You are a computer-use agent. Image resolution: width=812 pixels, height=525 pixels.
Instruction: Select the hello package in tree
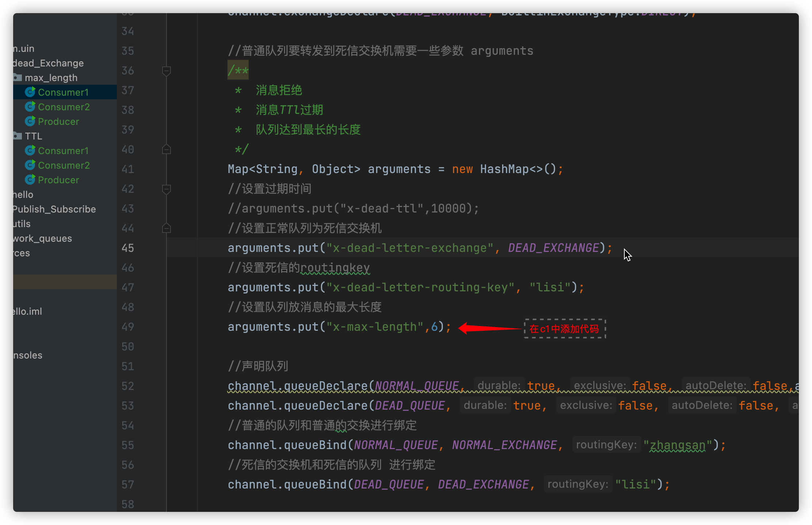tap(23, 195)
